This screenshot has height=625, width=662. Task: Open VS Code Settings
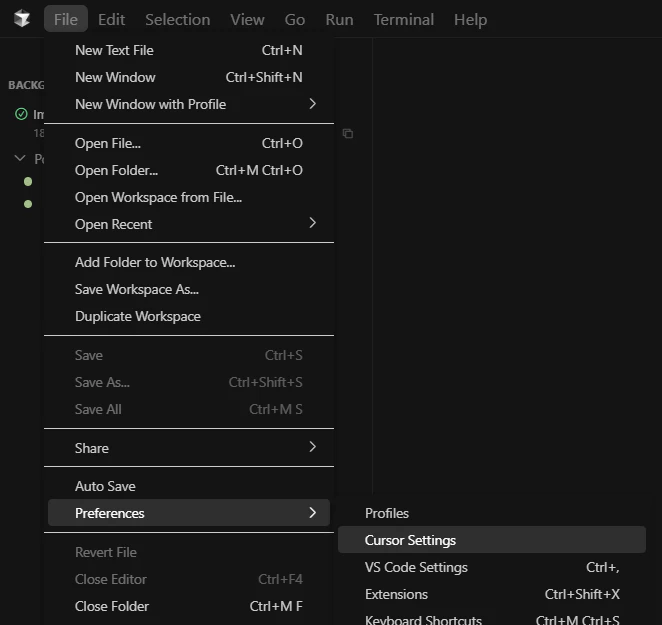pyautogui.click(x=492, y=567)
